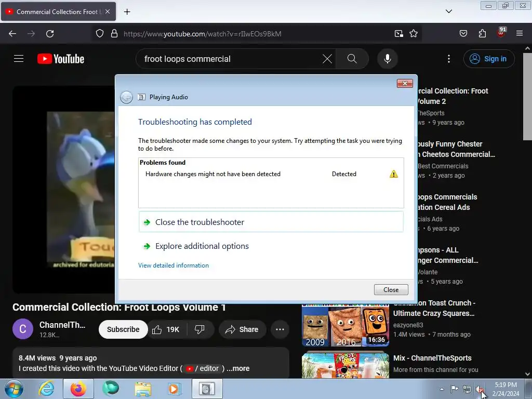
Task: Open Action Center flag icon
Action: 454,389
